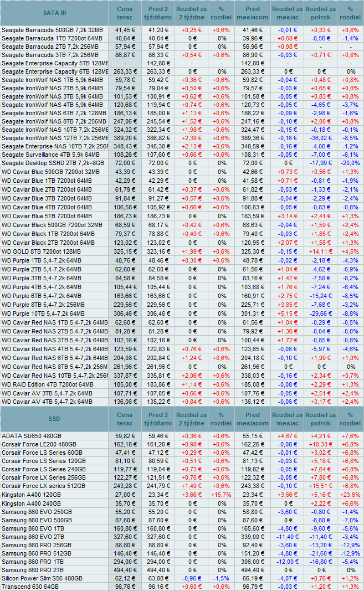364x591 pixels.
Task: Select the 'WD GOLD 8TB 7200ot 128MB' name
Action: tap(41, 251)
